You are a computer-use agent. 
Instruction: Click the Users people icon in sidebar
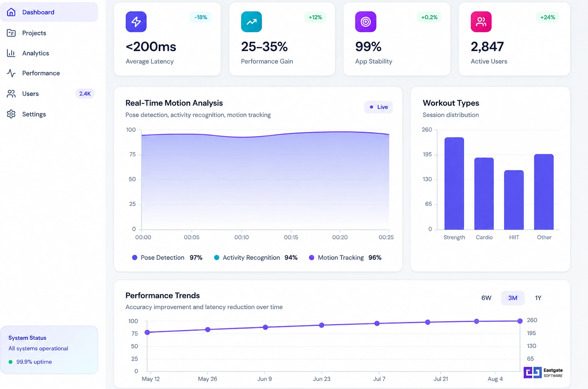pyautogui.click(x=11, y=94)
